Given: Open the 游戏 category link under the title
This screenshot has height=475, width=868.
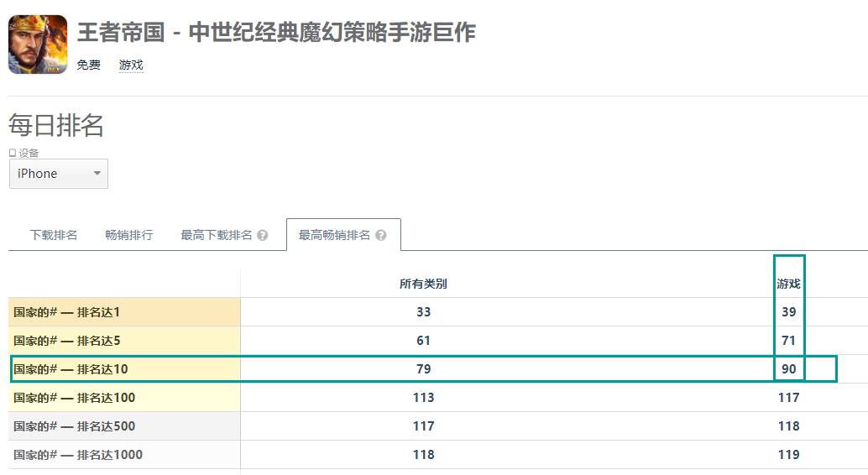Looking at the screenshot, I should point(131,65).
